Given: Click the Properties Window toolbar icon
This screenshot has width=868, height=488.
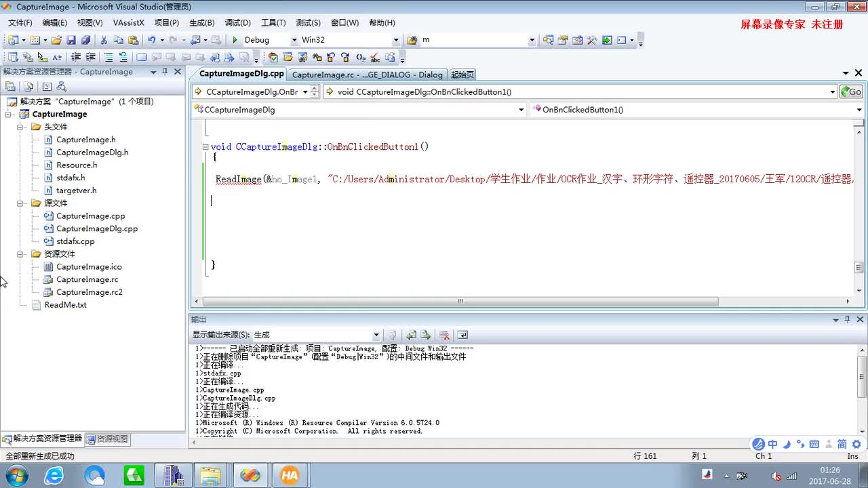Looking at the screenshot, I should (563, 40).
